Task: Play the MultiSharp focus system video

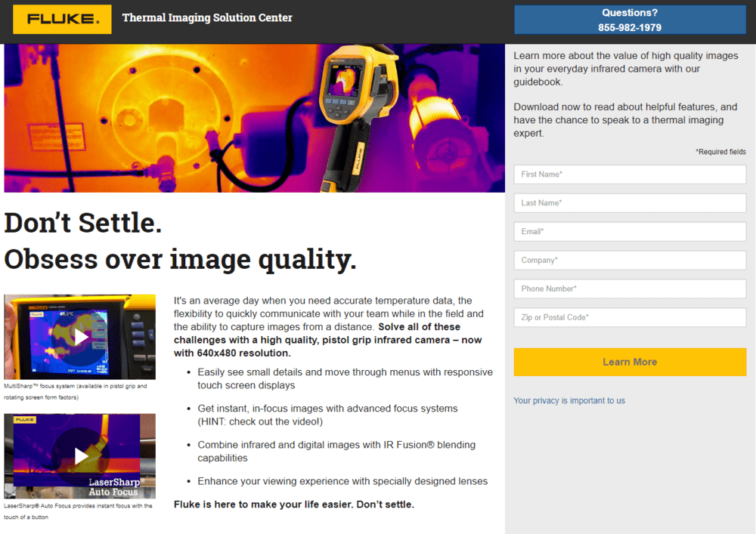Action: [x=80, y=337]
